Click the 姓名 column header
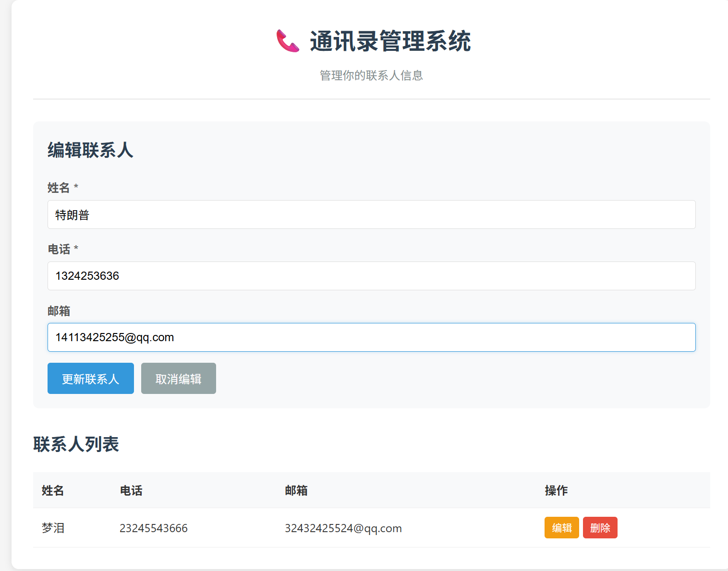Screen dimensions: 728x571 tap(53, 490)
